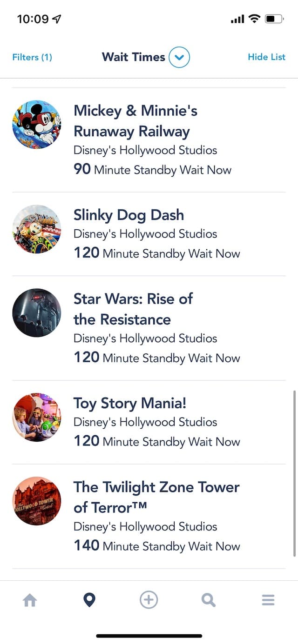
Task: Tap the cellular signal bars icon
Action: pos(237,20)
